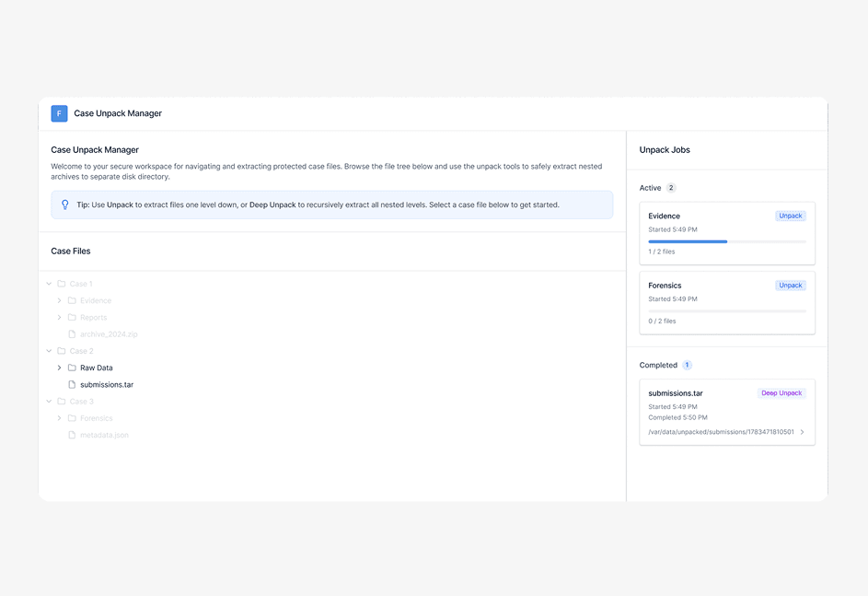Click the metadata.json file icon
This screenshot has height=596, width=868.
click(x=72, y=435)
